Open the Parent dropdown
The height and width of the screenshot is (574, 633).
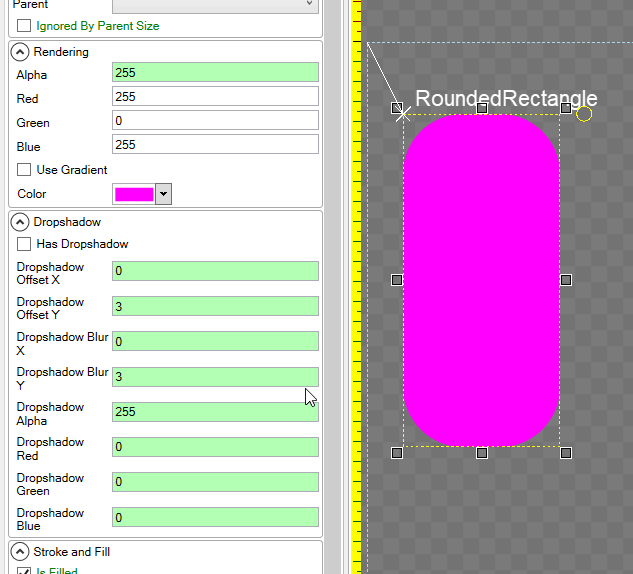(216, 4)
